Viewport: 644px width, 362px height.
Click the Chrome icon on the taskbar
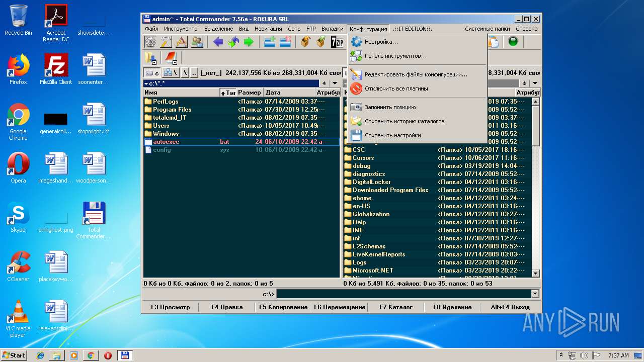(91, 355)
